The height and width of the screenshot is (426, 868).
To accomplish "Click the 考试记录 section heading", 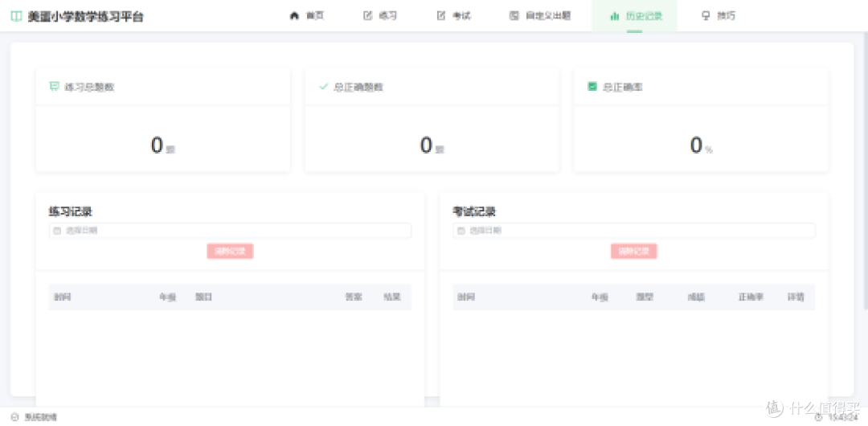I will (474, 211).
